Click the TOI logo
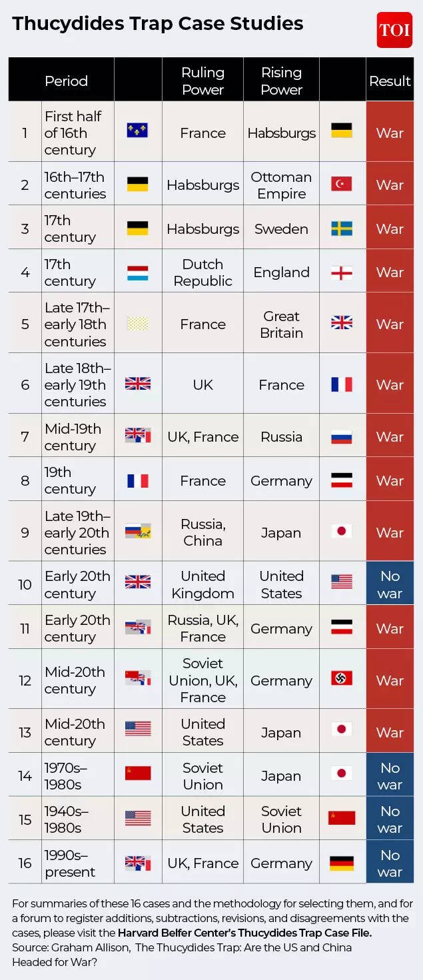The height and width of the screenshot is (980, 423). (x=394, y=30)
